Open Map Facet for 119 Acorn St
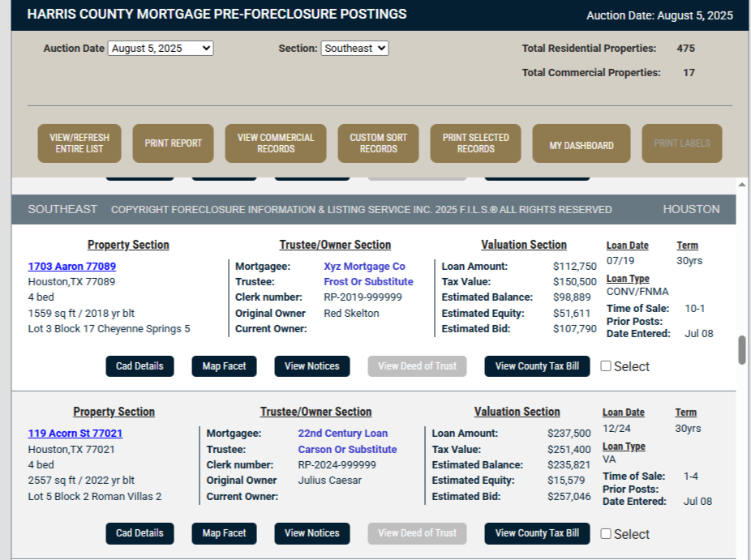Screen dimensions: 751x560 (x=224, y=533)
